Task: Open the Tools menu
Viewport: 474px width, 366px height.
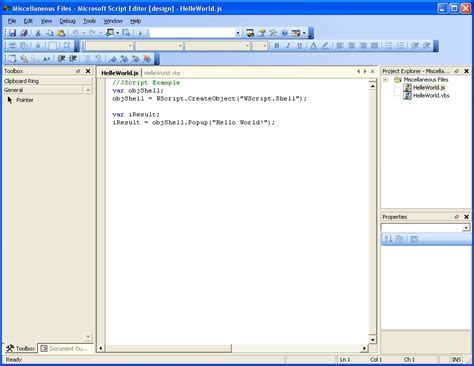Action: pyautogui.click(x=89, y=21)
